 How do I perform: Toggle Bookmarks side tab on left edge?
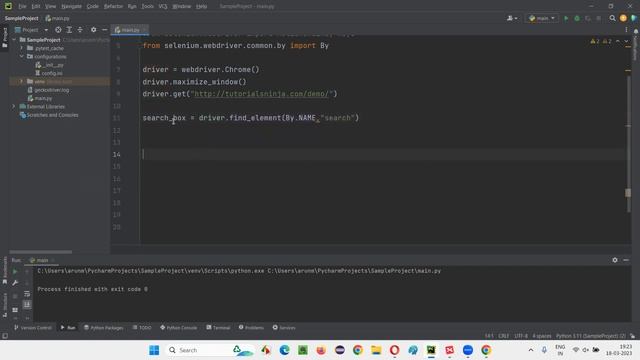[5, 271]
